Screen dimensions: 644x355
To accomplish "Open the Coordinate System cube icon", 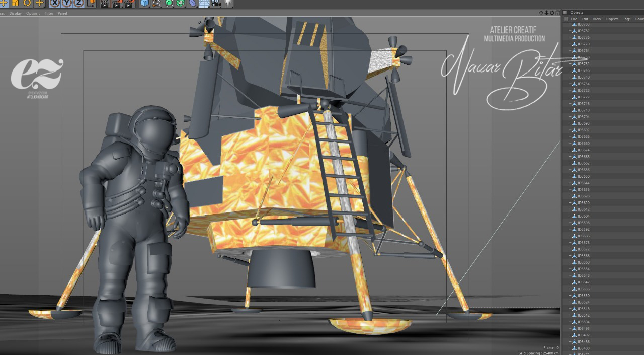I will [x=91, y=3].
